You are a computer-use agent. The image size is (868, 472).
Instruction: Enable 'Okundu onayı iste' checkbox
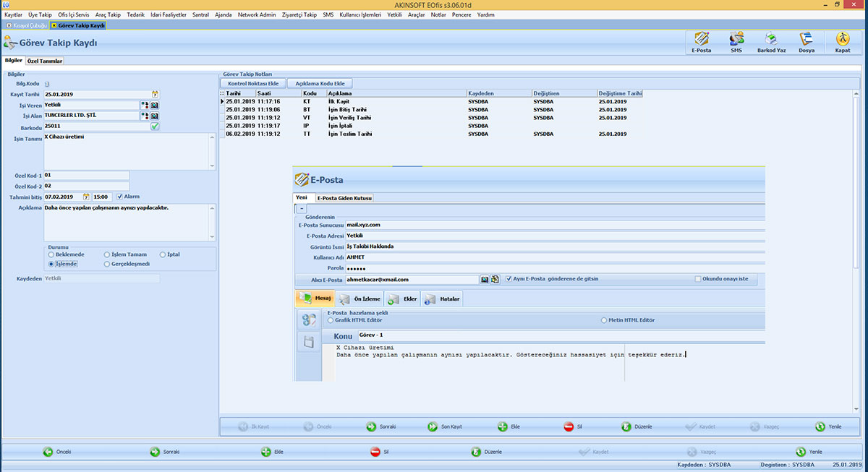point(698,279)
